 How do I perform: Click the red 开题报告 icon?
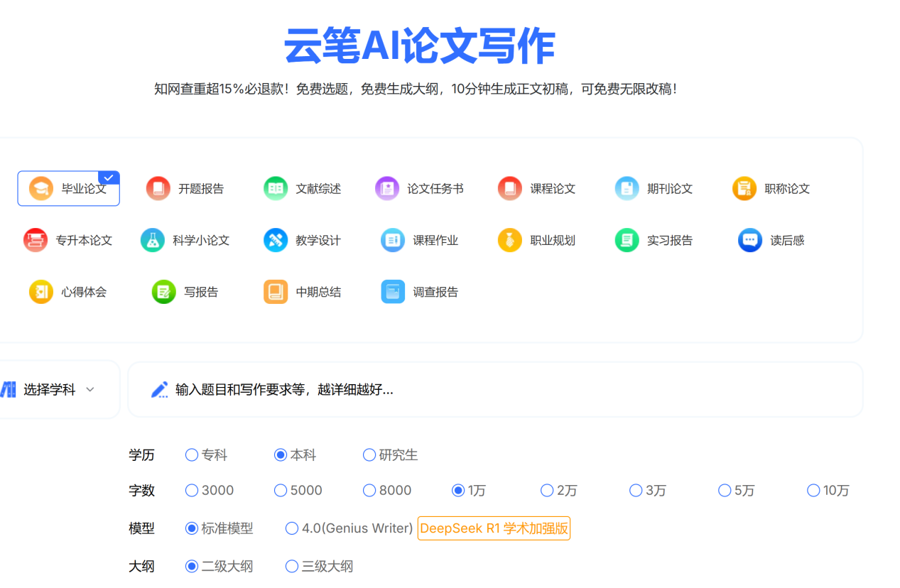pyautogui.click(x=158, y=188)
